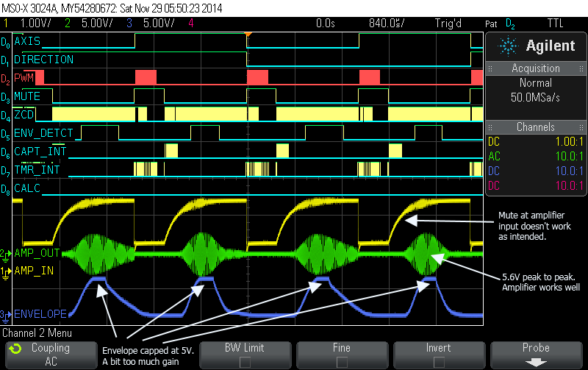Open the Acquisition panel header

536,68
